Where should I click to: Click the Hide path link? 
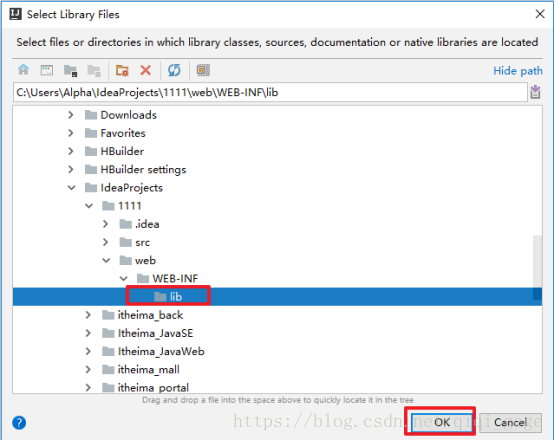click(518, 71)
